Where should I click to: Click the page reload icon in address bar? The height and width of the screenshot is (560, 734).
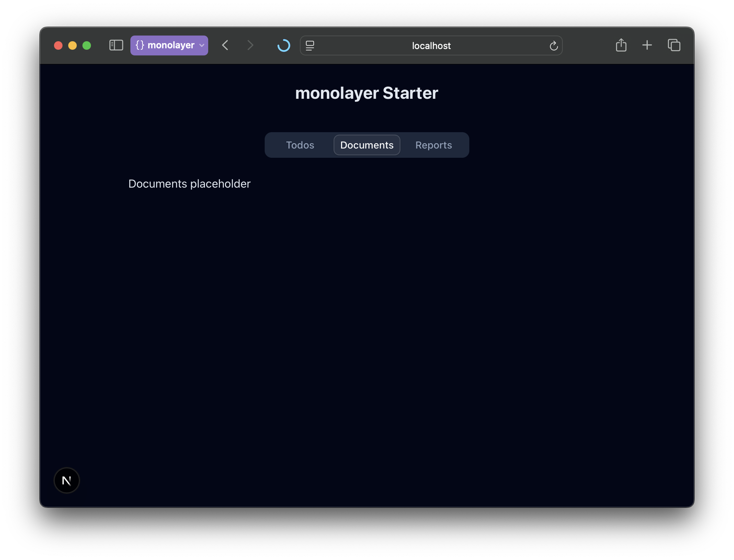tap(554, 45)
